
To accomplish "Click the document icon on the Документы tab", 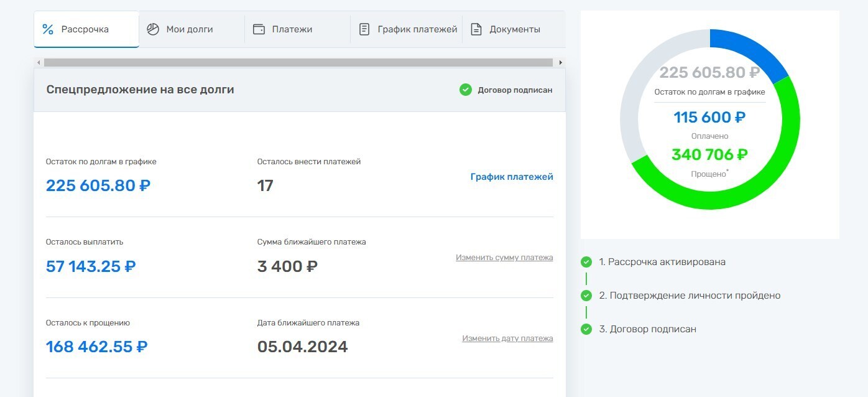I will (476, 29).
